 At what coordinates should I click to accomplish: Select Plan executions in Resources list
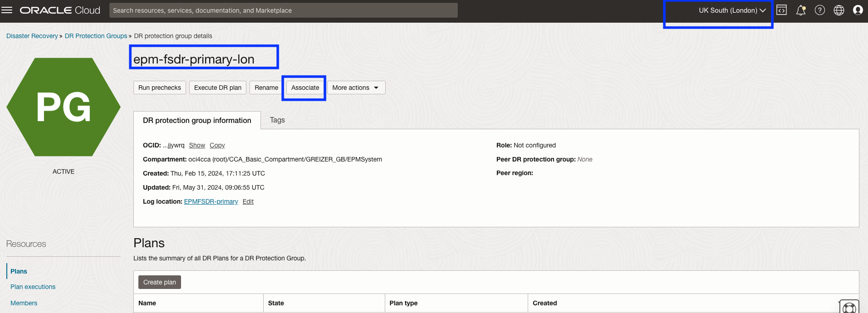pyautogui.click(x=33, y=287)
